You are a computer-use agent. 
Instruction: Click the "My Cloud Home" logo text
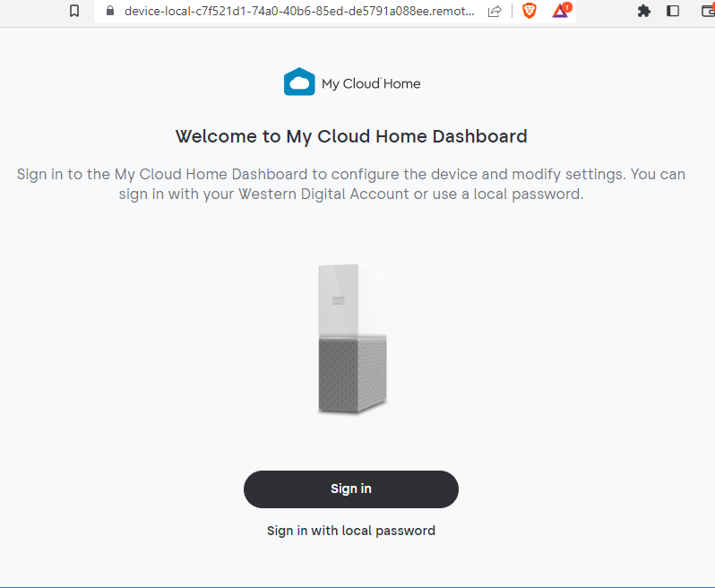(x=371, y=83)
